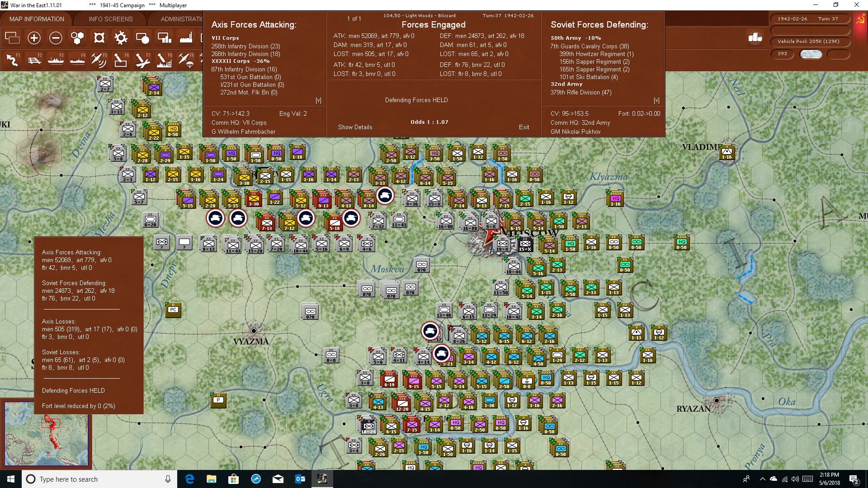Viewport: 868px width, 488px height.
Task: Select F6 bomb unit mode icon
Action: tap(121, 60)
